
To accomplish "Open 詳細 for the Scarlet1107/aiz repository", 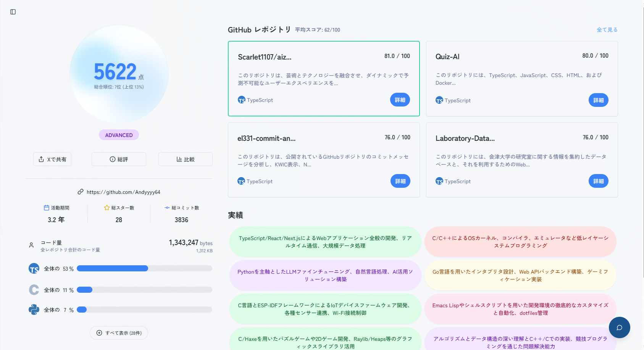I will (400, 100).
